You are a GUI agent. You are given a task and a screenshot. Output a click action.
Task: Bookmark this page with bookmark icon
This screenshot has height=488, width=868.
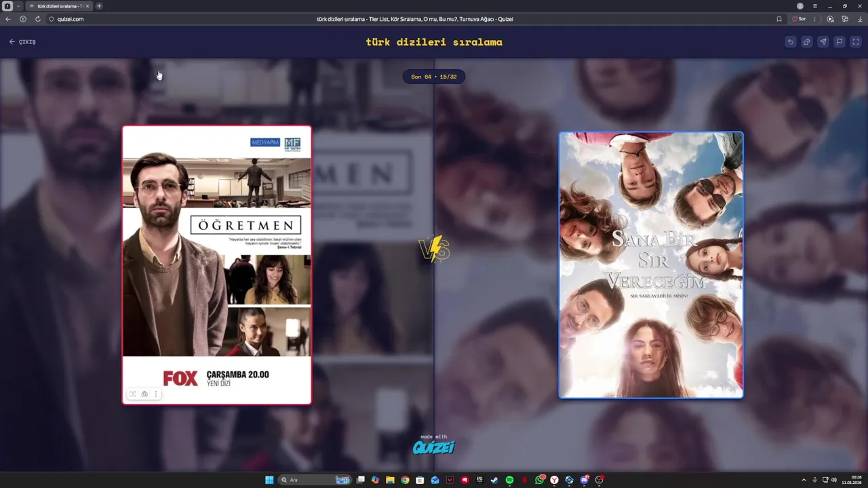click(x=779, y=19)
